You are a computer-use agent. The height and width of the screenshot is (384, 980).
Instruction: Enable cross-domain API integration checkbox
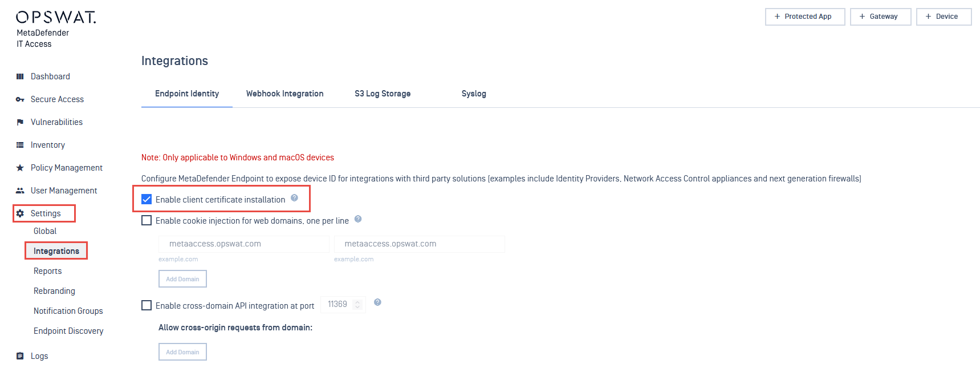pos(147,305)
